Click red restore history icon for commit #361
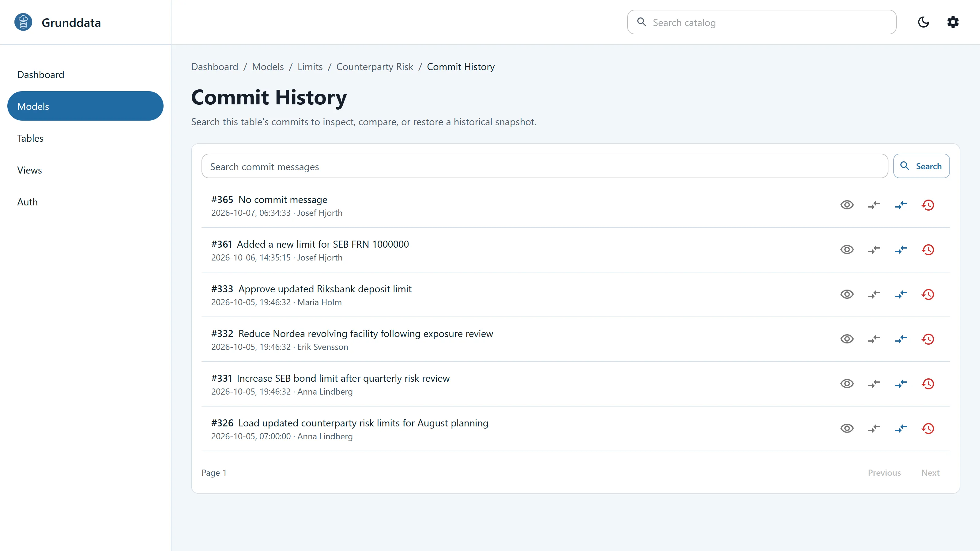This screenshot has height=551, width=980. [x=928, y=250]
